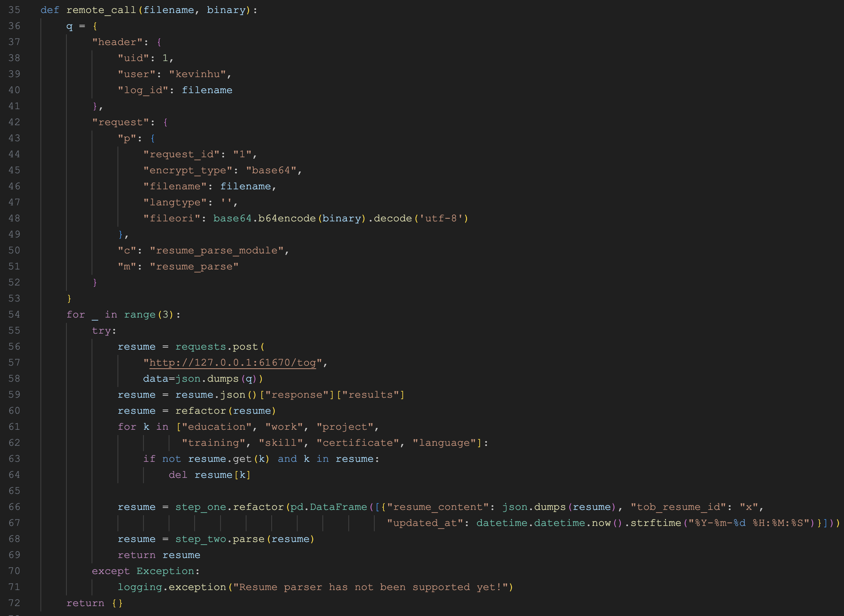Click the "resume_parse" value on line 51

click(x=194, y=266)
